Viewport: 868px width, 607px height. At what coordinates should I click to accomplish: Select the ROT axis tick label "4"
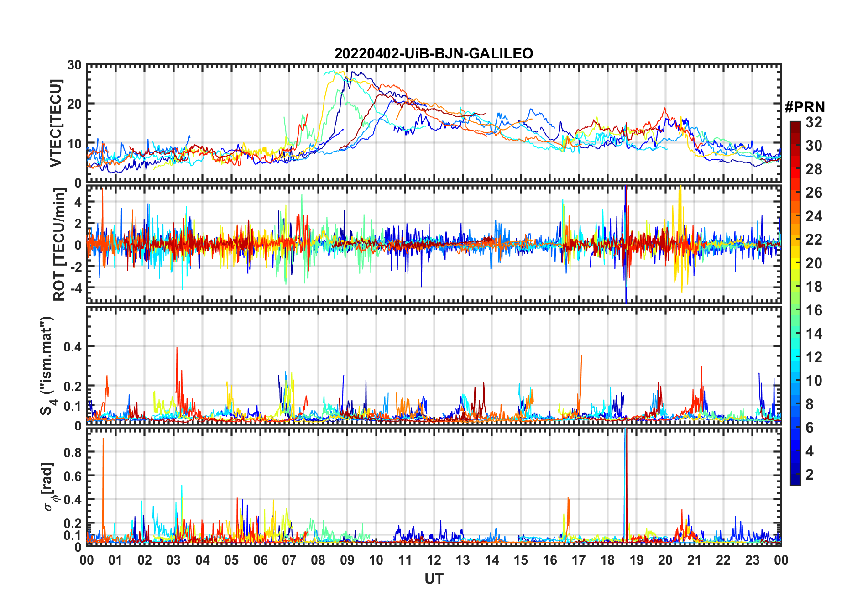pos(78,202)
